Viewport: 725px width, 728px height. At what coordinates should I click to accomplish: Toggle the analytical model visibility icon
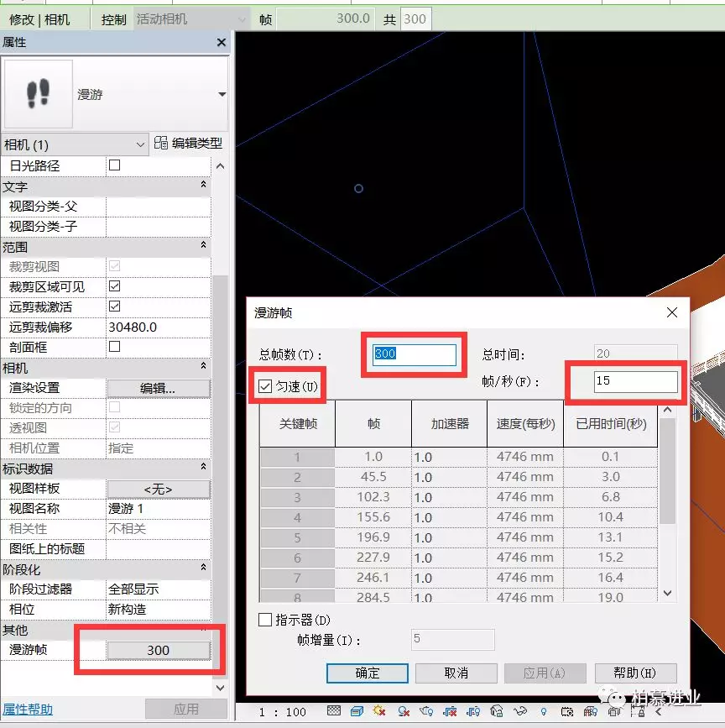[591, 711]
